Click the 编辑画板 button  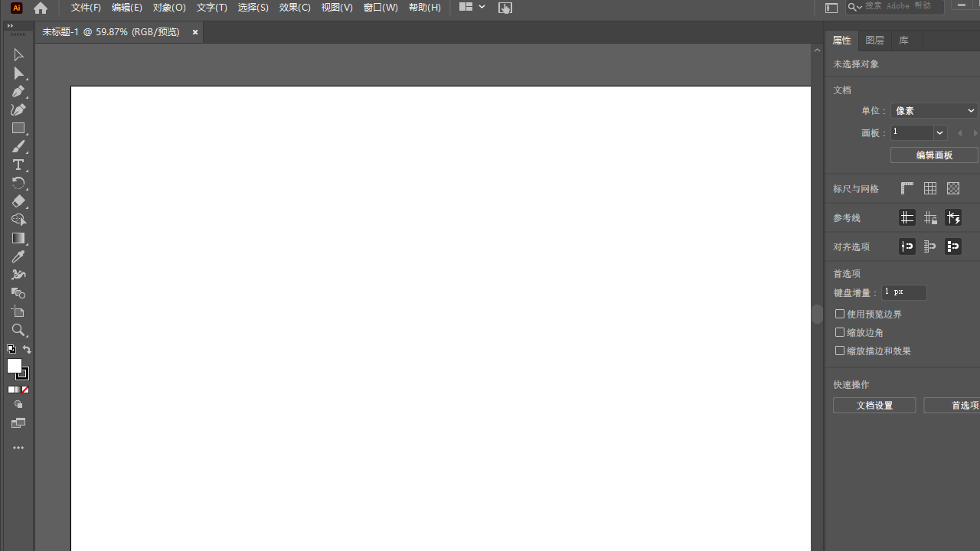point(934,155)
